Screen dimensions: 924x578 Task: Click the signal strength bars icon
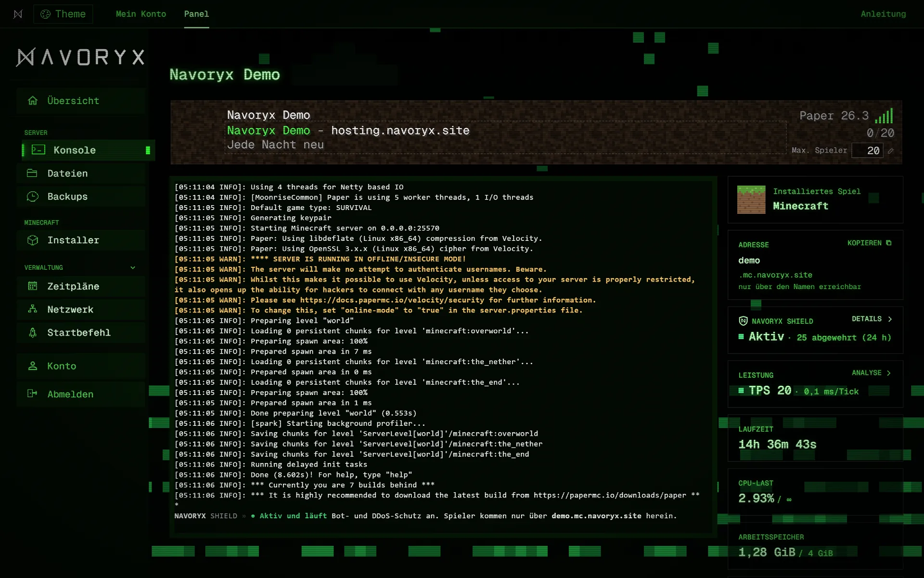884,116
